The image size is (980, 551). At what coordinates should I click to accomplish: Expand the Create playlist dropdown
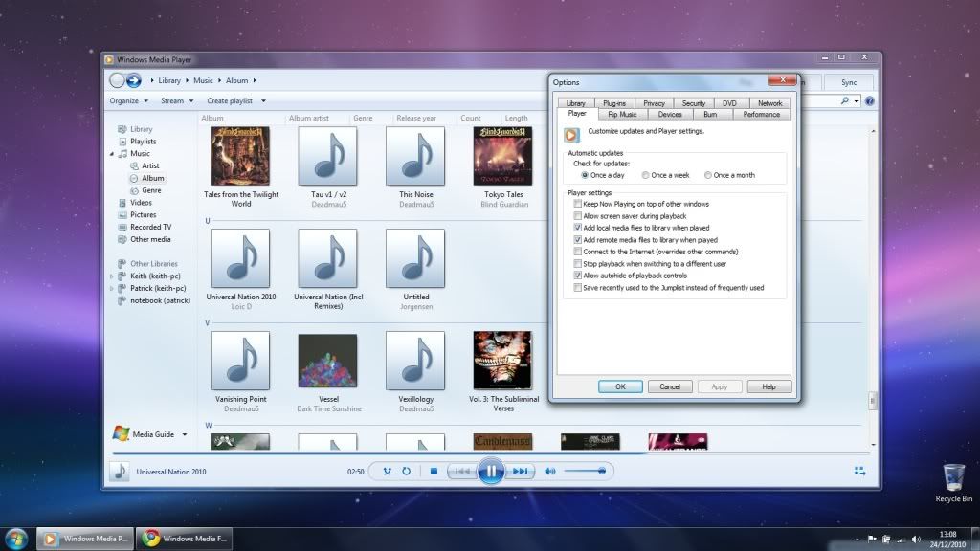(x=235, y=100)
